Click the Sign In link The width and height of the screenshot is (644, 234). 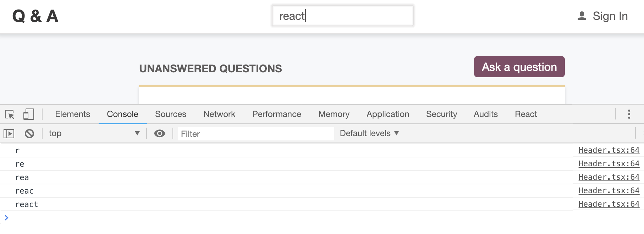(610, 16)
